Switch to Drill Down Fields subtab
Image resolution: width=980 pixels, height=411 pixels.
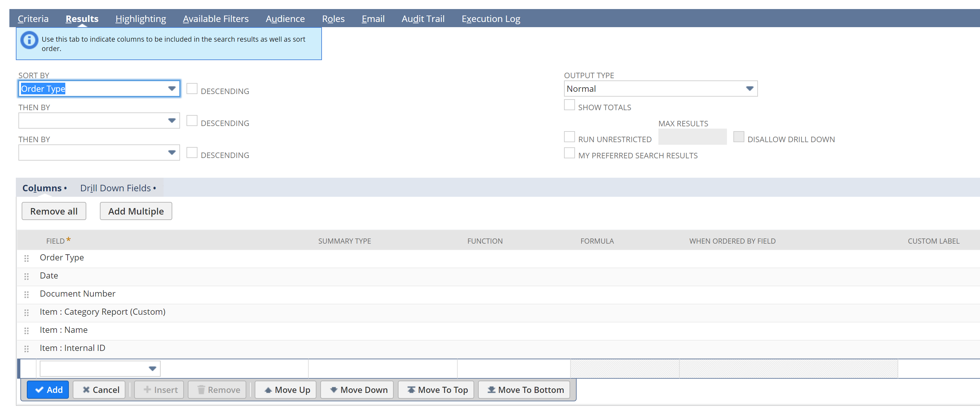pyautogui.click(x=118, y=188)
